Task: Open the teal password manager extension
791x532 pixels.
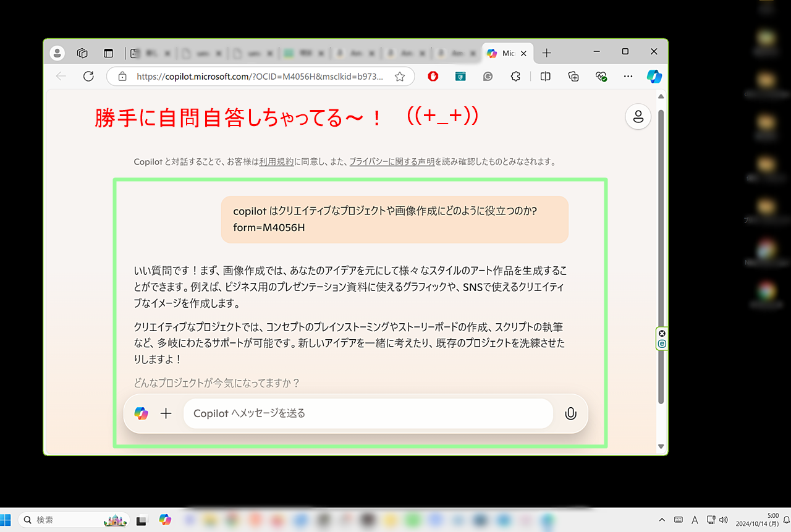Action: coord(460,77)
